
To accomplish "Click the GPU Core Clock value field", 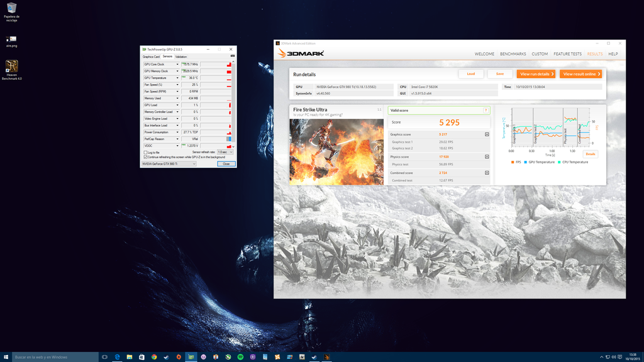I will pos(190,65).
